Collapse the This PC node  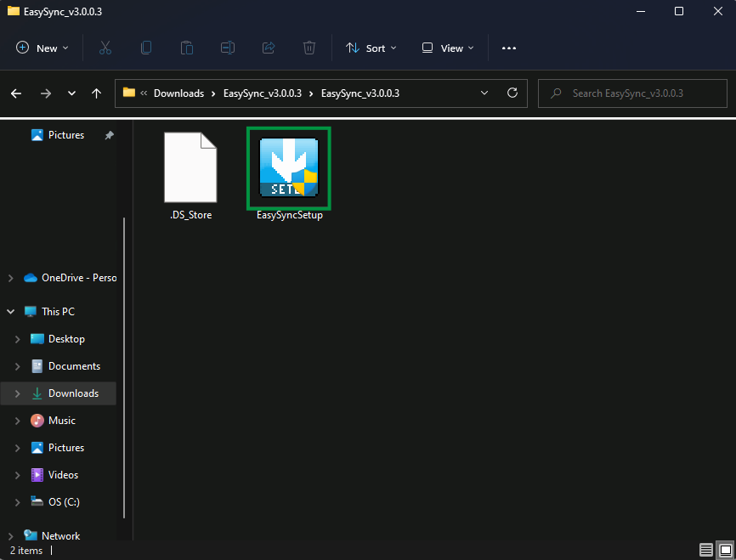pyautogui.click(x=11, y=312)
